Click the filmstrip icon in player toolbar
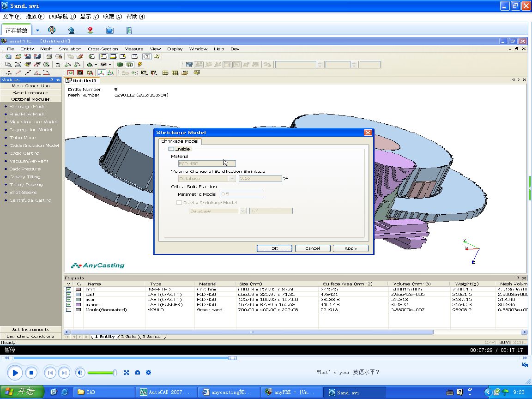Viewport: 532px width, 399px height. pos(129,30)
